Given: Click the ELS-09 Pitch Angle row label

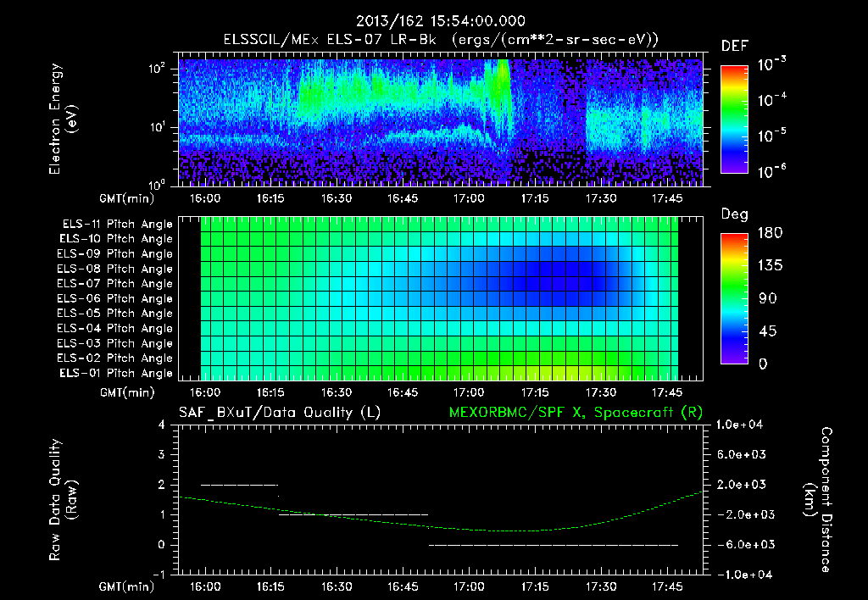Looking at the screenshot, I should point(114,254).
